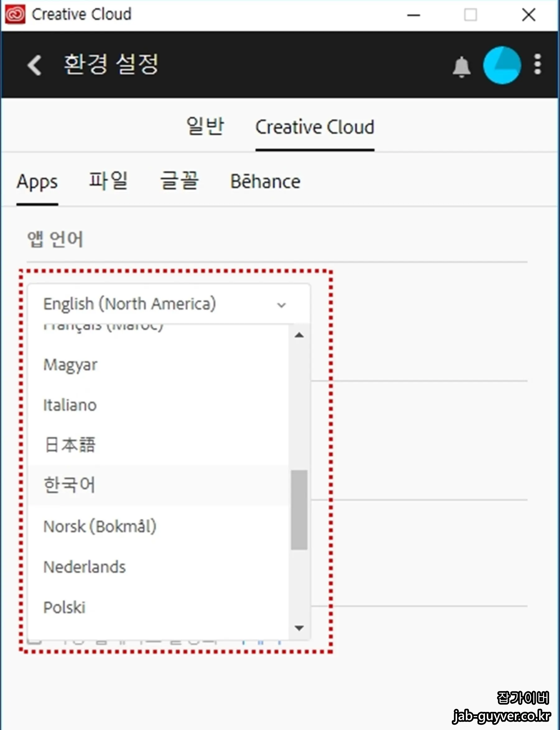Open the Behance sub-tab
This screenshot has height=730, width=560.
coord(265,181)
